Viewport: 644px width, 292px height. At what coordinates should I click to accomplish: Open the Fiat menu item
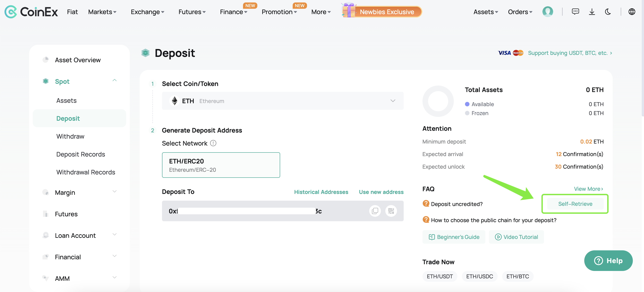(x=72, y=12)
